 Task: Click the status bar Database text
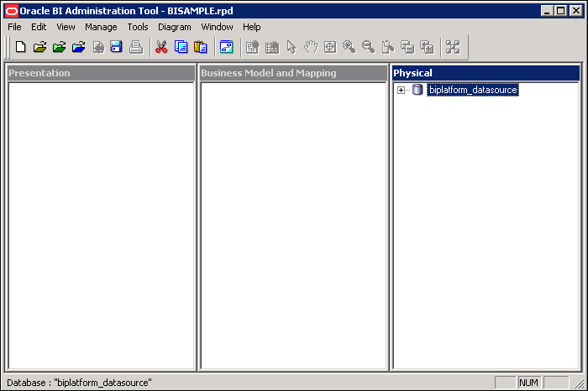coord(79,383)
